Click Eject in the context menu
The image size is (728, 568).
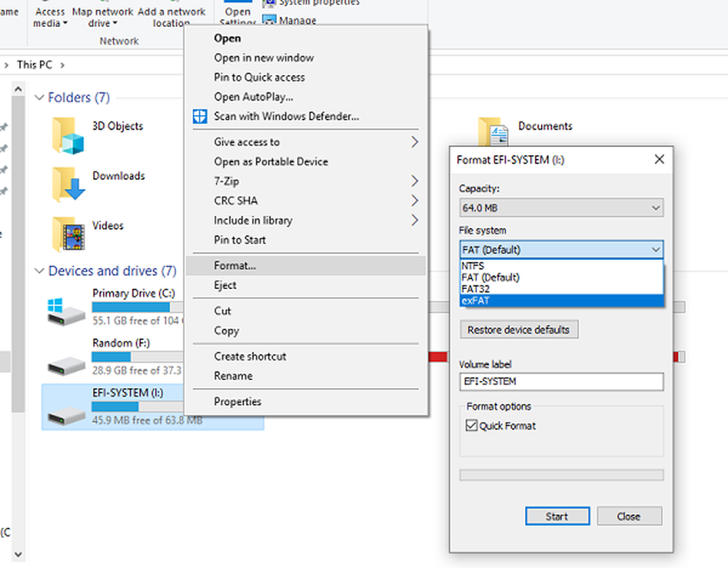tap(306, 285)
